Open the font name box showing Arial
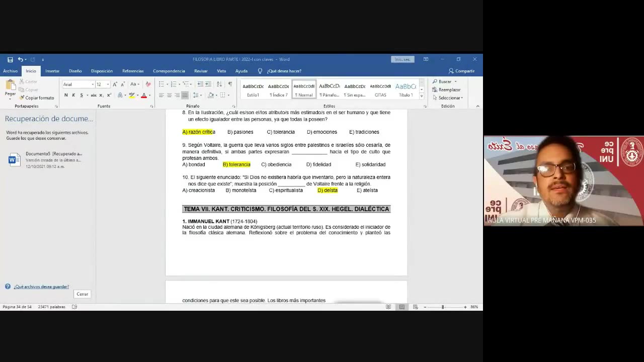The width and height of the screenshot is (644, 362). [x=78, y=84]
